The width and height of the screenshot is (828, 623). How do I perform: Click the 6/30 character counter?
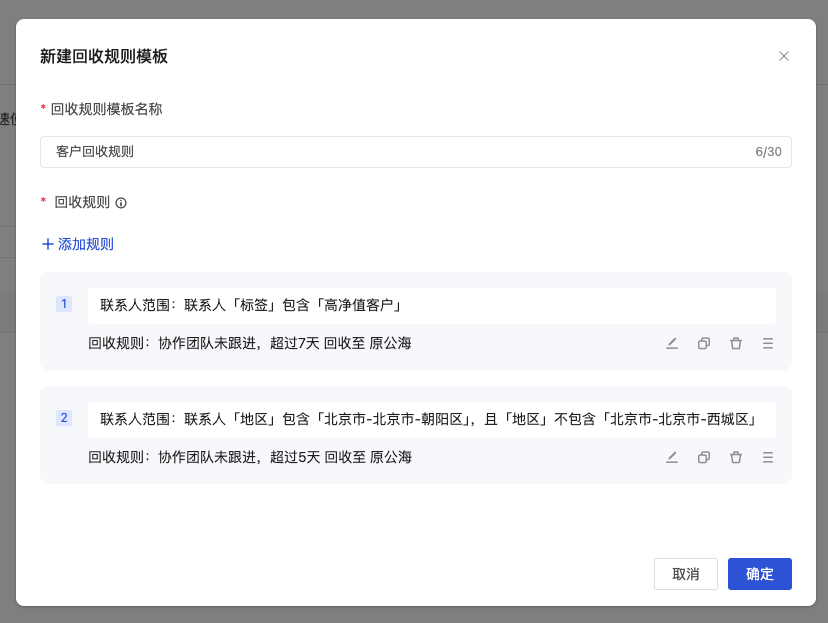tap(768, 152)
